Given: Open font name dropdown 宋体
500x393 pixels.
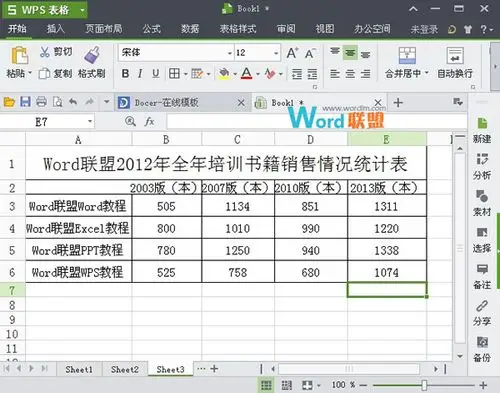Looking at the screenshot, I should 230,53.
